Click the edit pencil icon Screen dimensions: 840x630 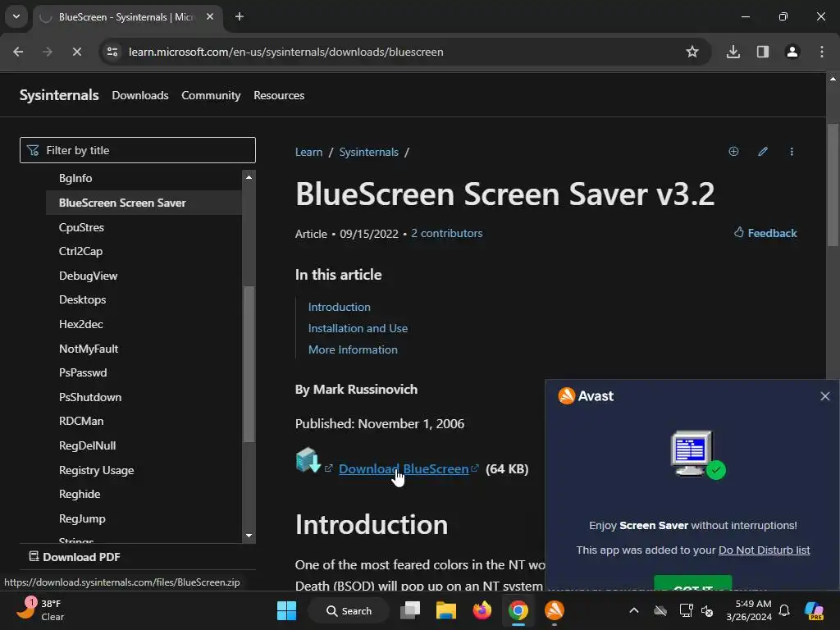tap(763, 152)
